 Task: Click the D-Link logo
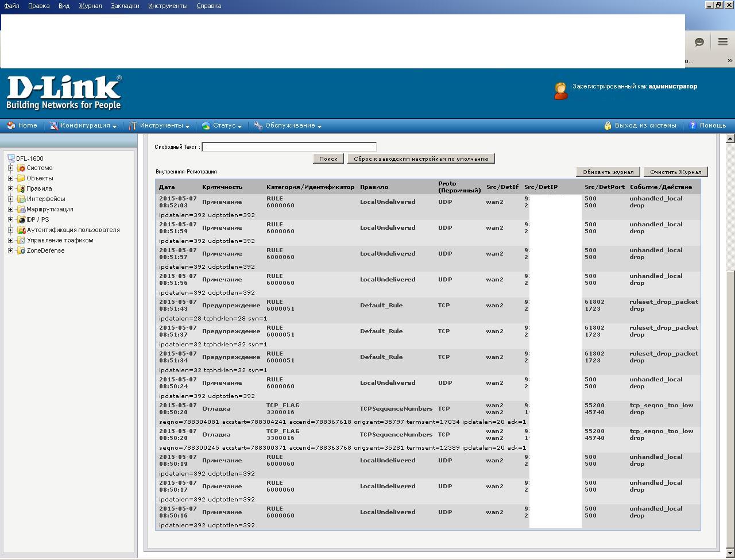(64, 92)
